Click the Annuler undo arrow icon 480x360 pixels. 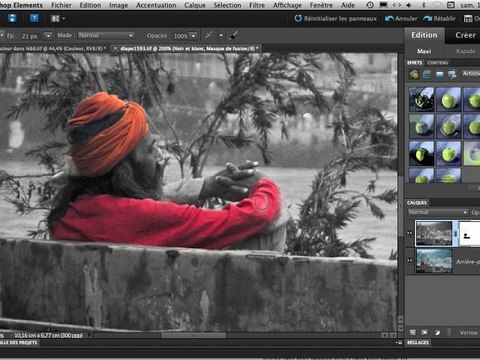coord(389,19)
